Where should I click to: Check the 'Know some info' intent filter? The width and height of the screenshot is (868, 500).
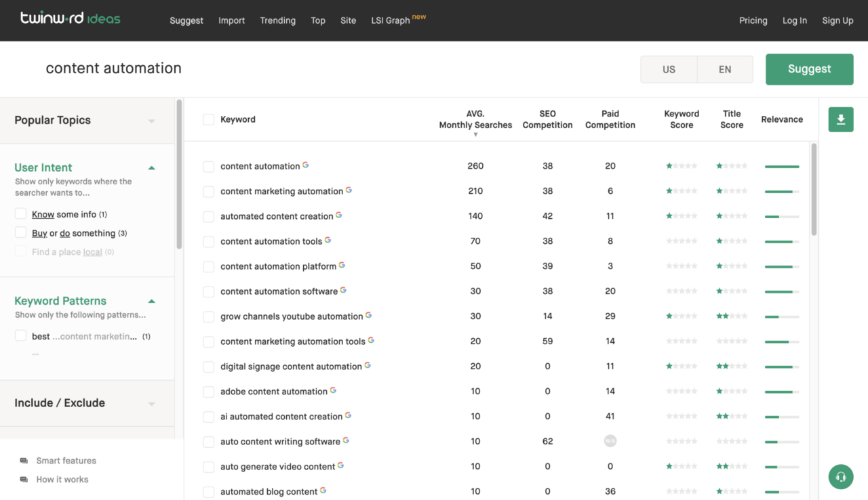point(21,214)
